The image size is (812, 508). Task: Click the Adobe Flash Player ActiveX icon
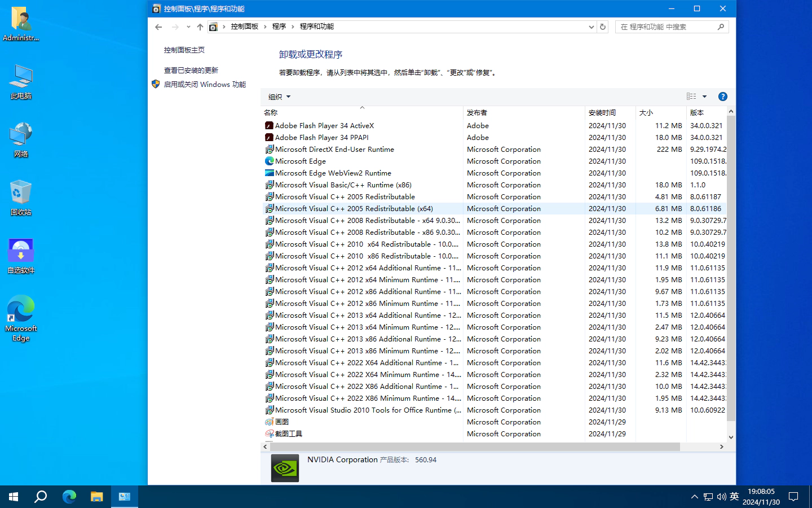click(x=270, y=126)
